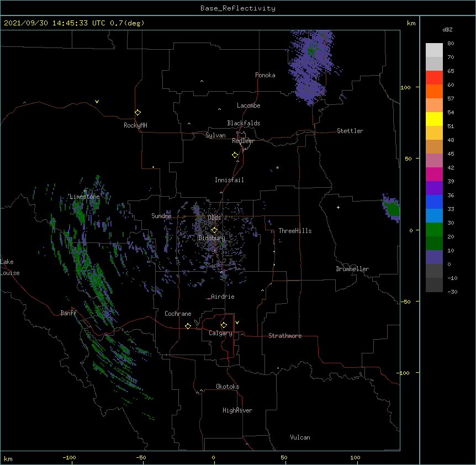
Task: Click the Calgary city label
Action: click(220, 333)
